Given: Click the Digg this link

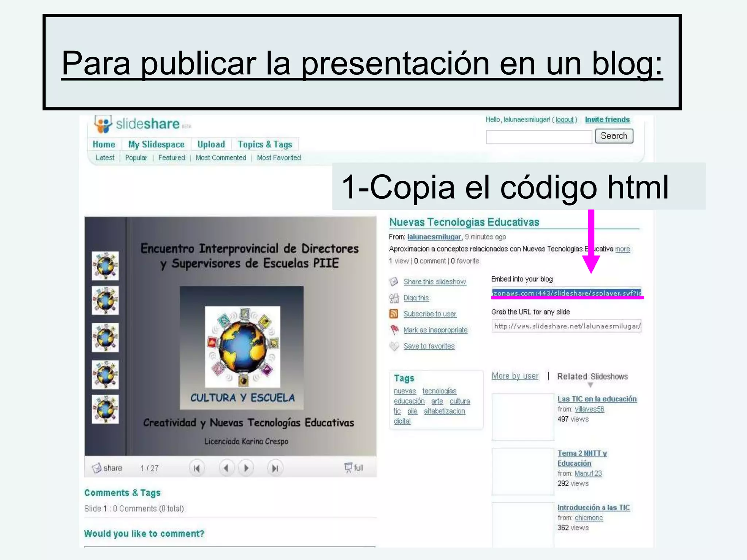Looking at the screenshot, I should pyautogui.click(x=416, y=298).
